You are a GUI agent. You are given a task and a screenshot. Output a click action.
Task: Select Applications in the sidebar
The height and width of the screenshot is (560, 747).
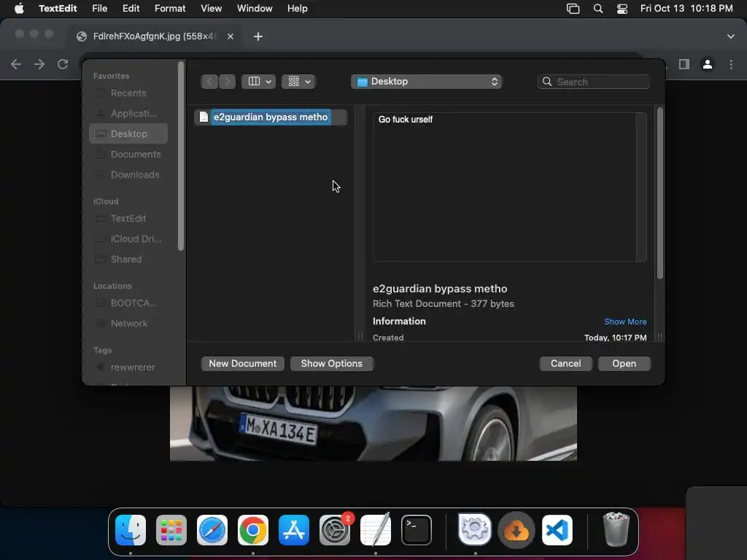(128, 113)
